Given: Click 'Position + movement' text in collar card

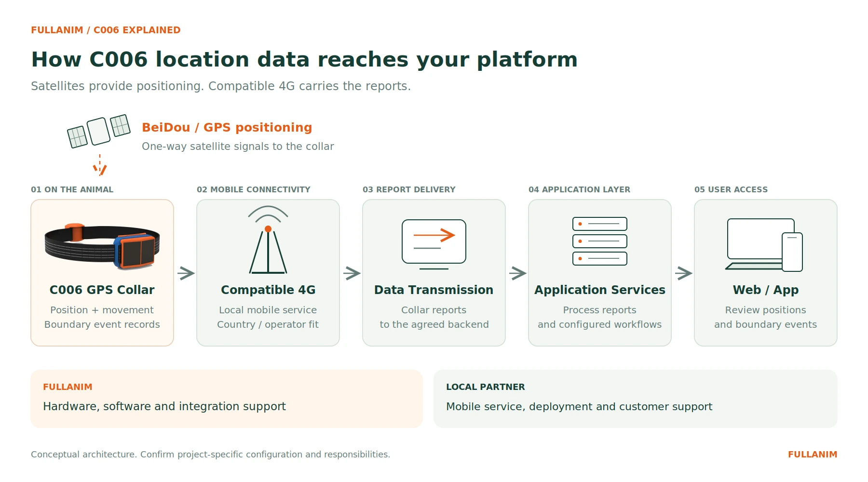Looking at the screenshot, I should pyautogui.click(x=102, y=310).
